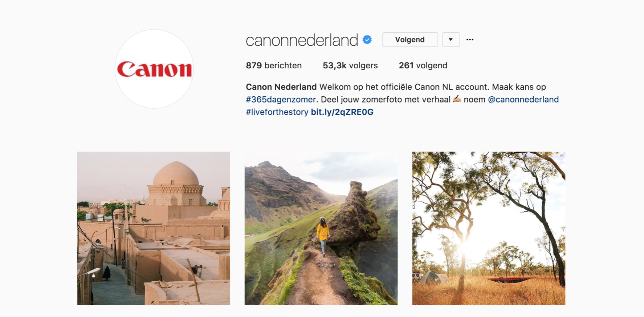The image size is (644, 317).
Task: Click the Canon Nederland bold name
Action: click(x=281, y=87)
